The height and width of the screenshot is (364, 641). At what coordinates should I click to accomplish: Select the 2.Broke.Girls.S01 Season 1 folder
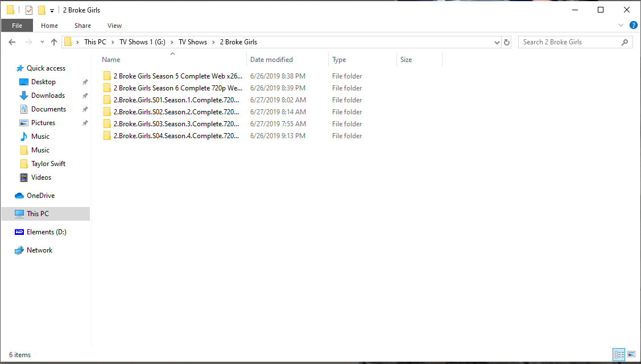coord(176,100)
